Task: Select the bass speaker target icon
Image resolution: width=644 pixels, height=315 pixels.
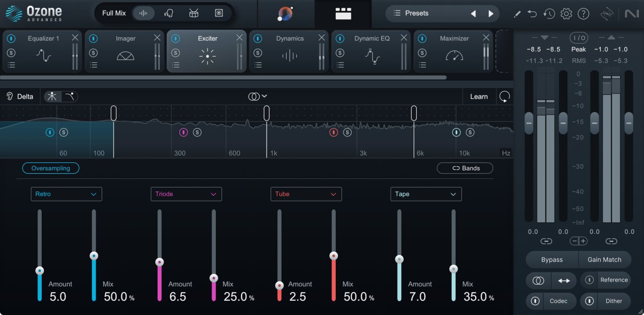Action: (x=219, y=13)
